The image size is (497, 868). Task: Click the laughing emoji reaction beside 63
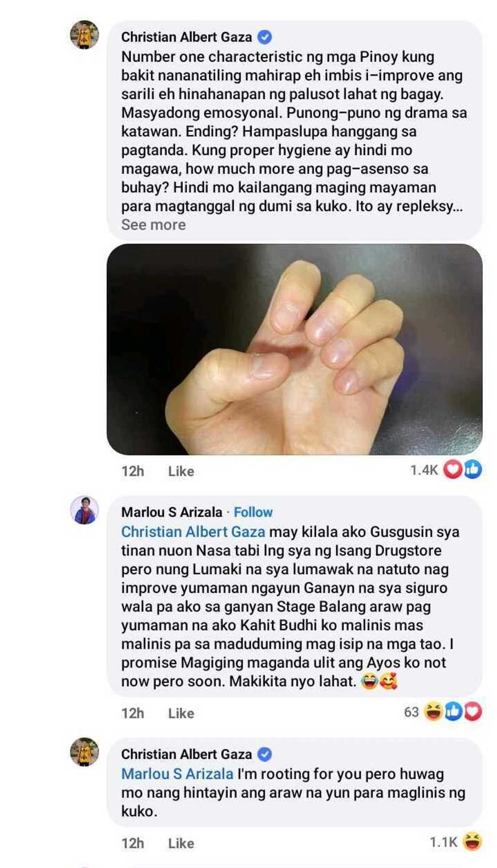click(x=433, y=712)
